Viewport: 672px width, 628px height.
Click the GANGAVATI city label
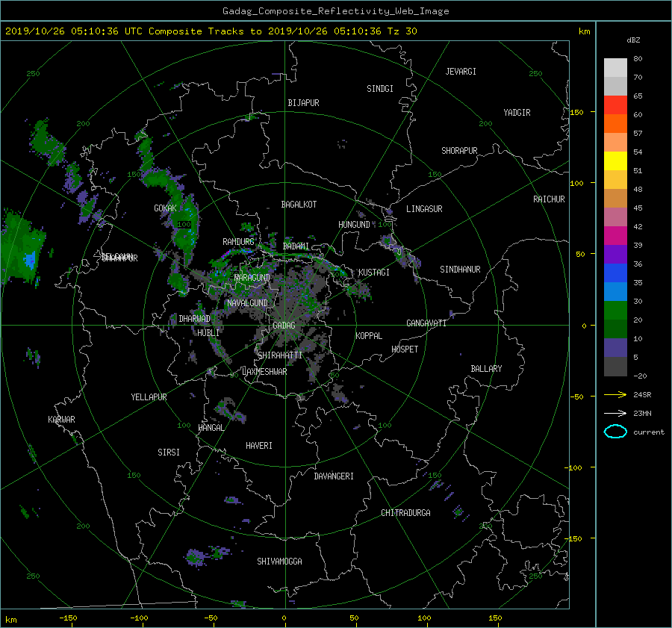(426, 323)
